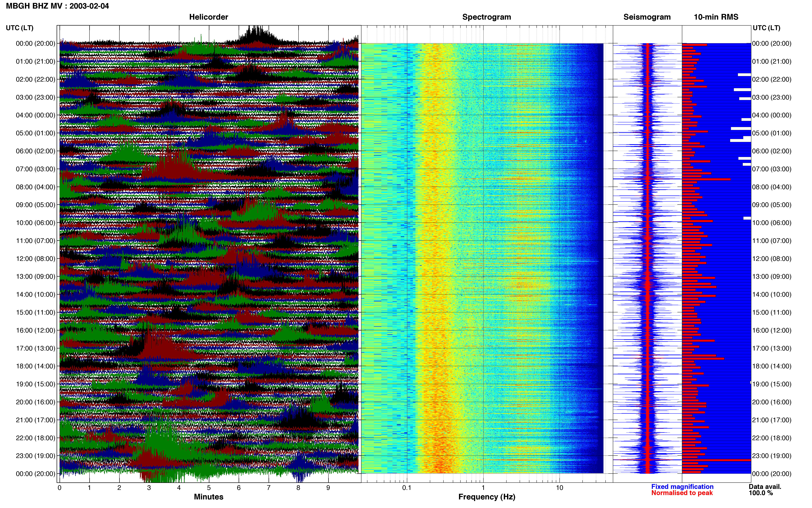Click the left time label '12:00 (08:00)'
Image resolution: width=812 pixels, height=508 pixels.
point(36,259)
